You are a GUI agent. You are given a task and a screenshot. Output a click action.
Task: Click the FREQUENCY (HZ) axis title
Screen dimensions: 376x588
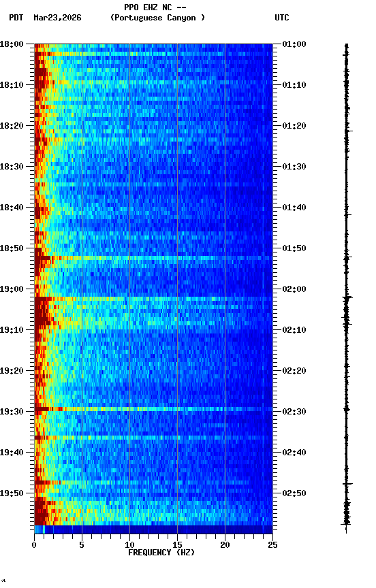pos(161,553)
